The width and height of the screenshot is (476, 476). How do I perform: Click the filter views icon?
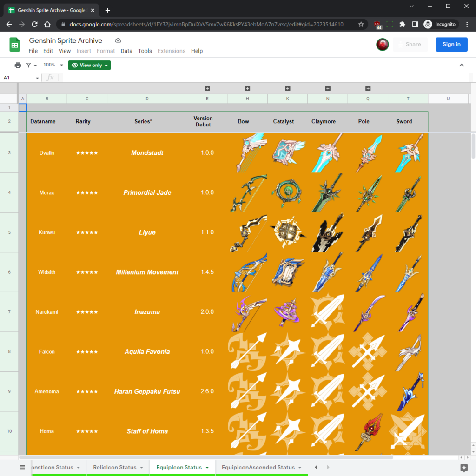(x=29, y=65)
